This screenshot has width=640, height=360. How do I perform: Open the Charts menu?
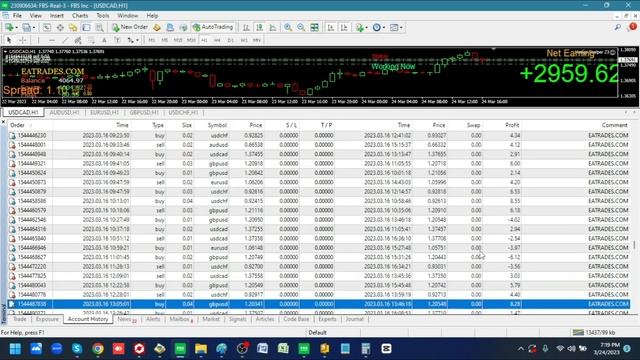point(80,16)
